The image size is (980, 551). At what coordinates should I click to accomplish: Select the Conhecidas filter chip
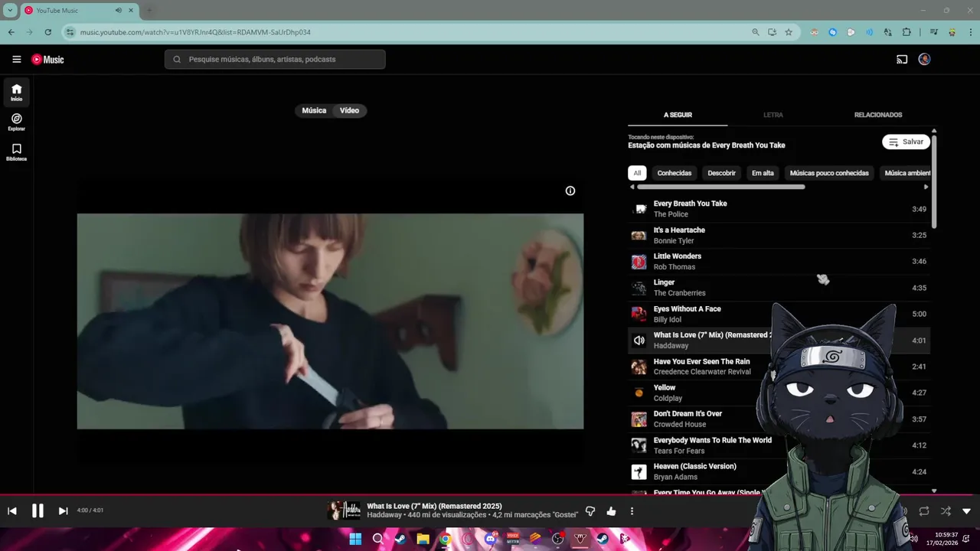(675, 173)
